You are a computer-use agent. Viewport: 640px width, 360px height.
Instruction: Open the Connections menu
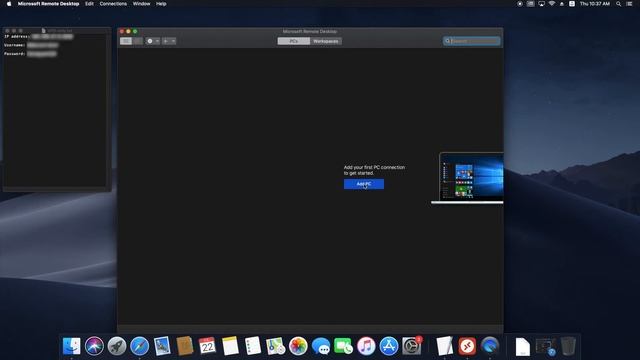(x=113, y=4)
